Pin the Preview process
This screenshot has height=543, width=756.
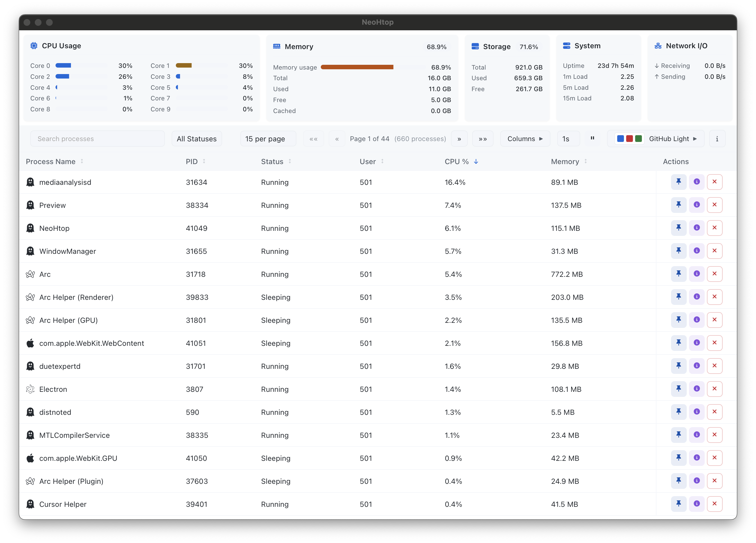pyautogui.click(x=678, y=205)
